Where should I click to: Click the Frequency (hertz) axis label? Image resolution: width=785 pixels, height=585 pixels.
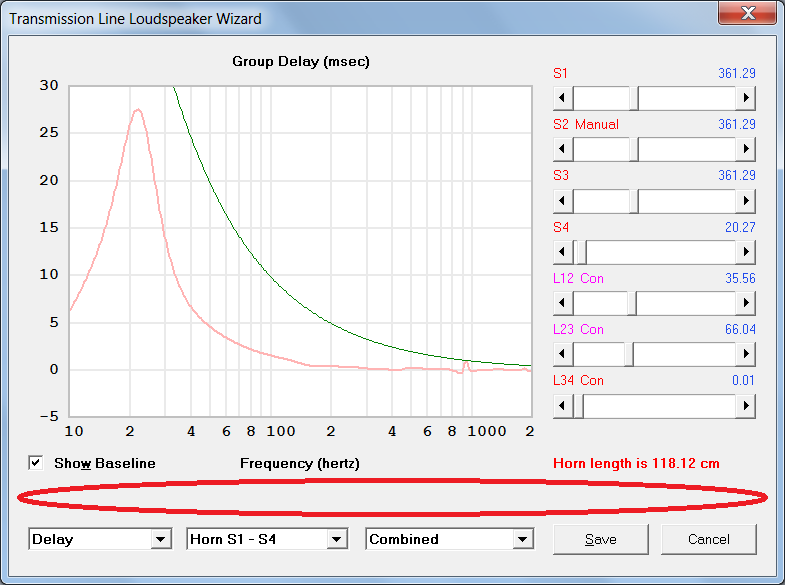click(300, 463)
